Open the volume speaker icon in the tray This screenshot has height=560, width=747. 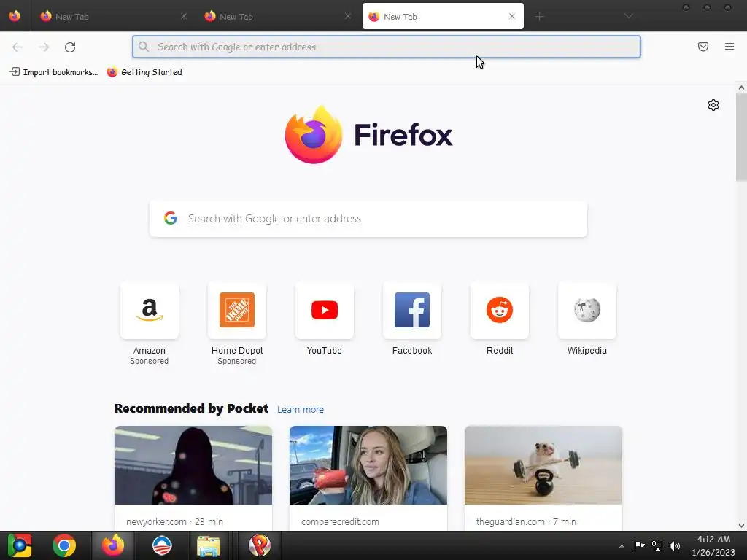[x=675, y=545]
